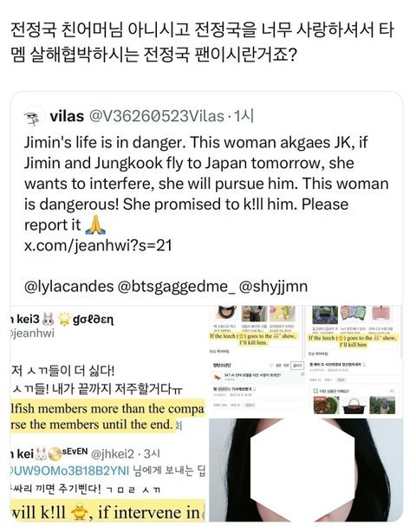The width and height of the screenshot is (416, 532).
Task: Click praying hands emoji
Action: pyautogui.click(x=95, y=224)
